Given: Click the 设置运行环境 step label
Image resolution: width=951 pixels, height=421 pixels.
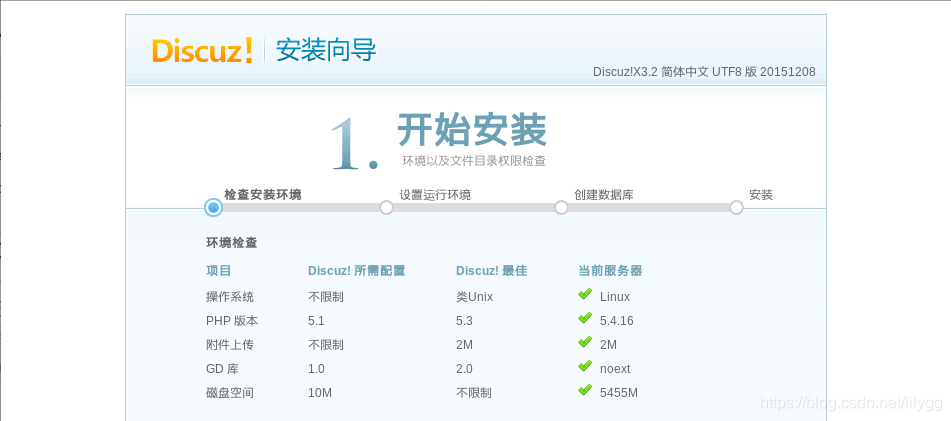Looking at the screenshot, I should (x=435, y=195).
